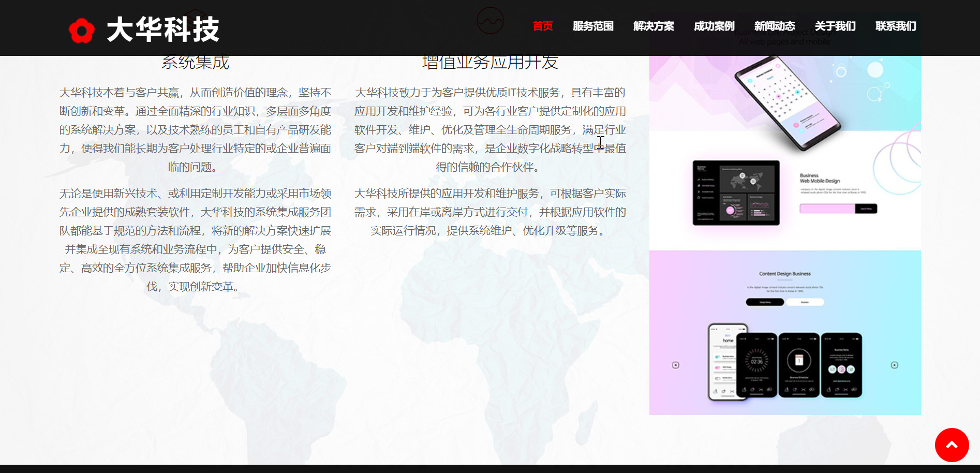Click the red flower logo icon

[82, 31]
